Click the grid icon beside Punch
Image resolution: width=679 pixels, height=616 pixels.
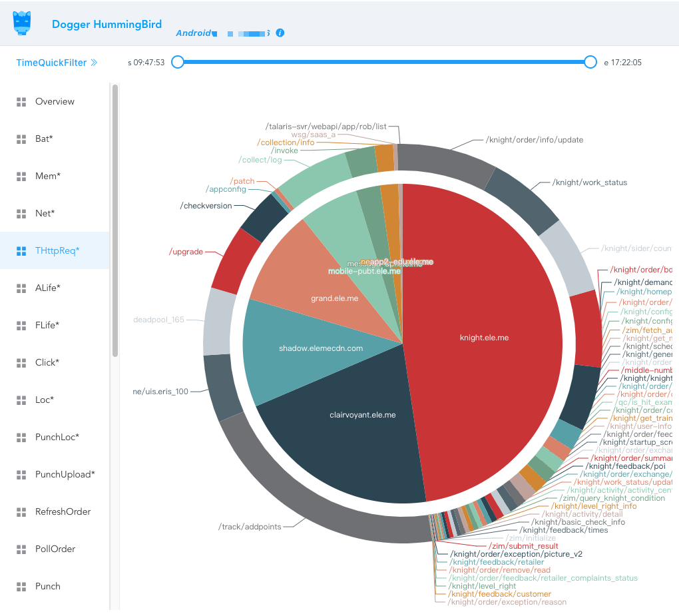21,587
